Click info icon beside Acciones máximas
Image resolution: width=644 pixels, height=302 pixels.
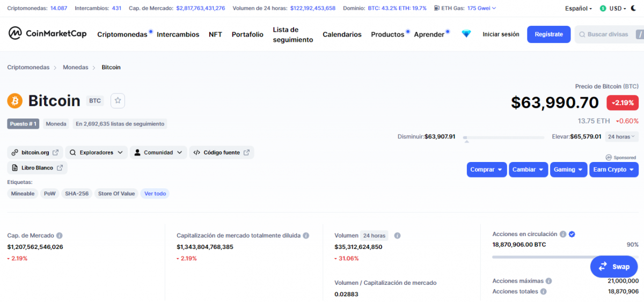549,281
